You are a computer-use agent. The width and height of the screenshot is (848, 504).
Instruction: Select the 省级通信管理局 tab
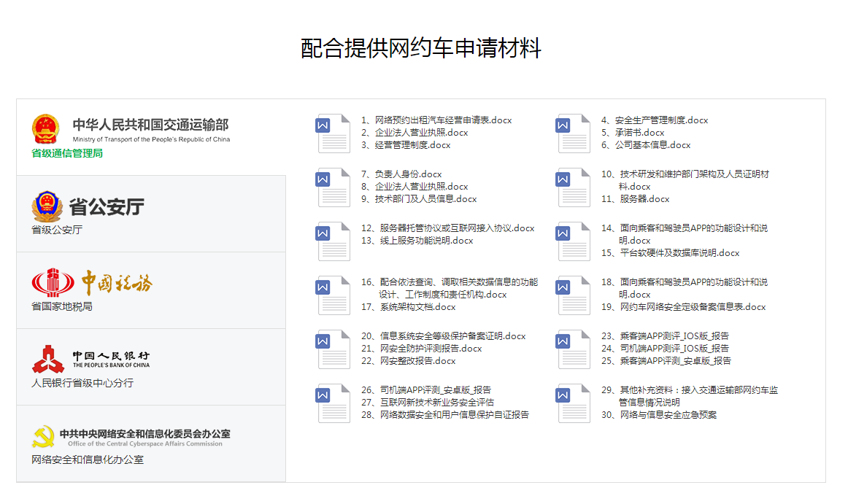[150, 137]
